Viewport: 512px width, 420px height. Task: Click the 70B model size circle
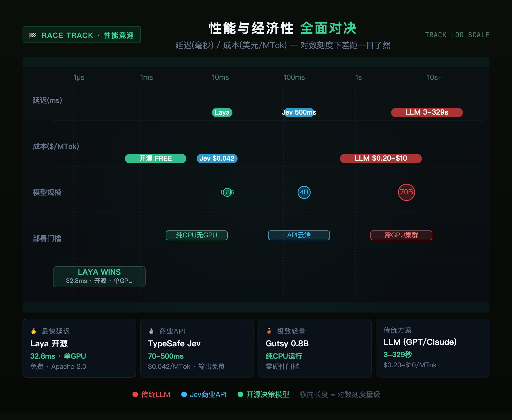[407, 192]
